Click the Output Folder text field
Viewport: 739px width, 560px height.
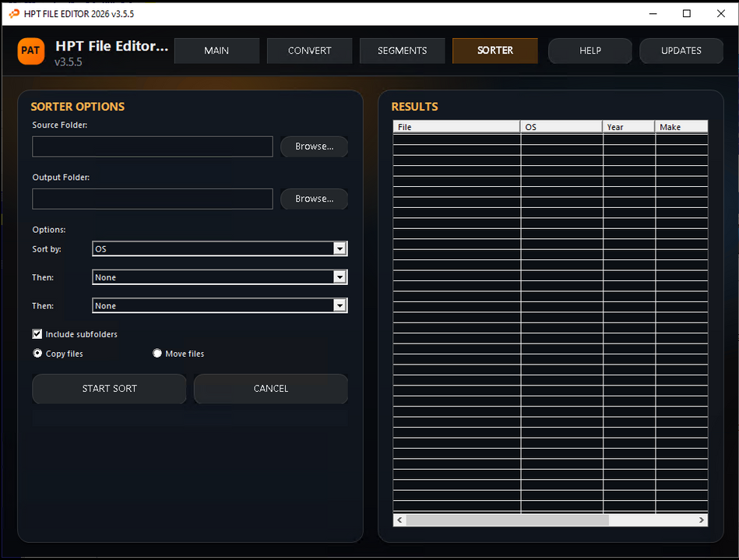[x=153, y=199]
